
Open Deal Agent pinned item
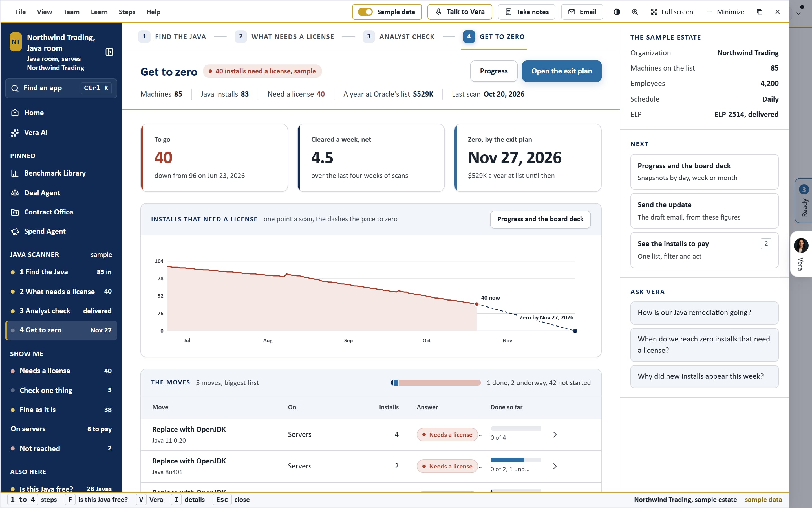click(61, 193)
